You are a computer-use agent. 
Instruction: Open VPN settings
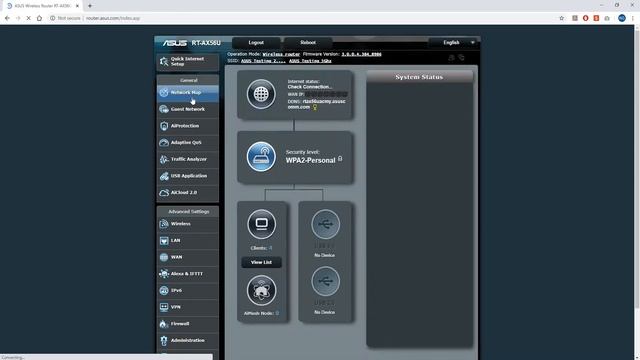[x=188, y=307]
